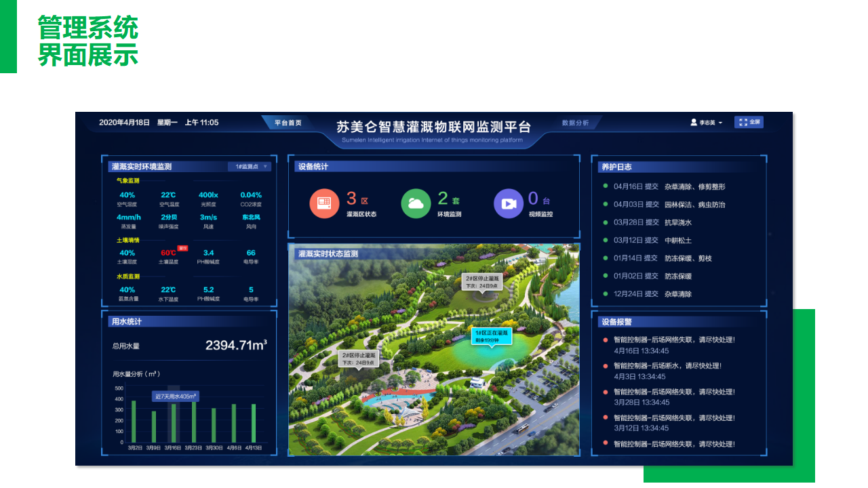Viewport: 868px width, 488px height.
Task: Click the 4月13日 water usage bar
Action: [254, 423]
